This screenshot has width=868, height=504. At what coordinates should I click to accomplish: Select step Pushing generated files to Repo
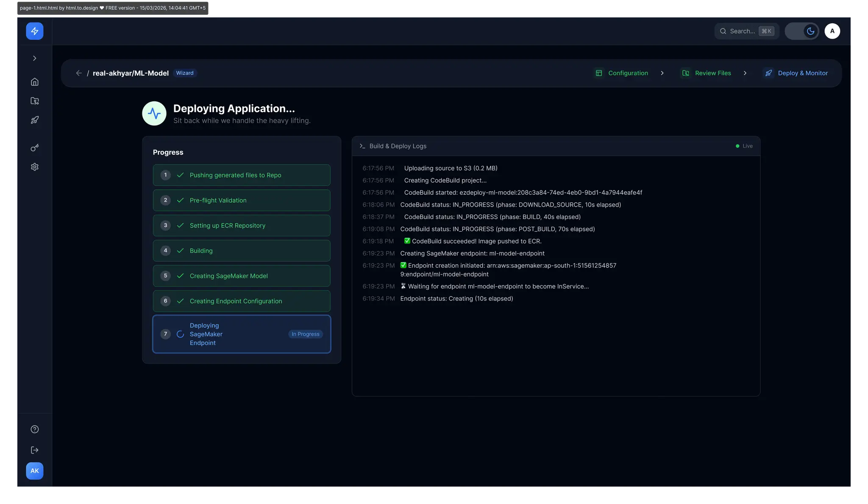(x=242, y=175)
